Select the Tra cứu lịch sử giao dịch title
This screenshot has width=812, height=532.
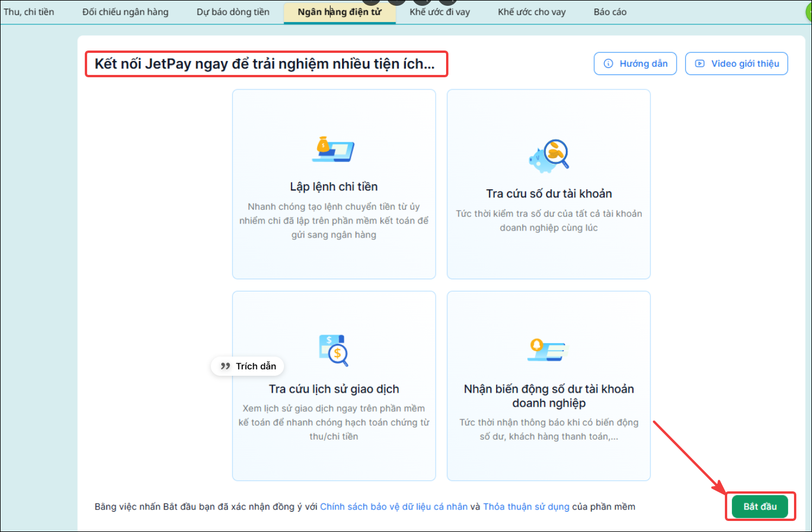(334, 389)
